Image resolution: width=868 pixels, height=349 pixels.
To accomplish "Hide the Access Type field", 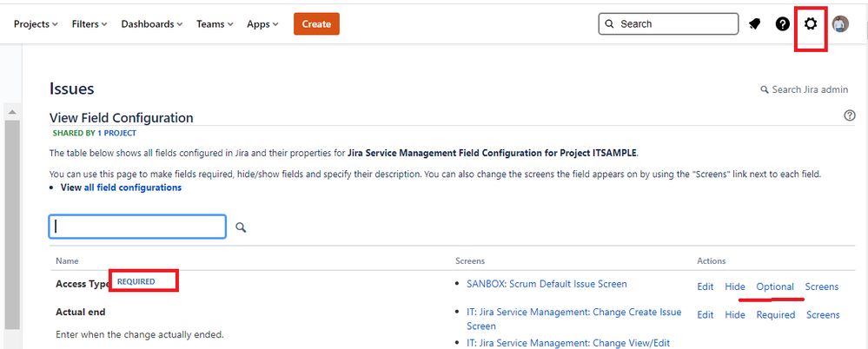I will 735,286.
